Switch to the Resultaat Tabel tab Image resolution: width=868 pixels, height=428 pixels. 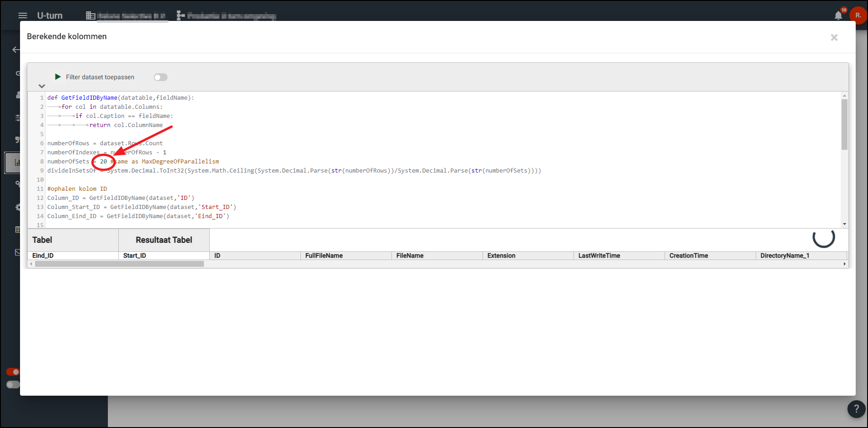[164, 240]
